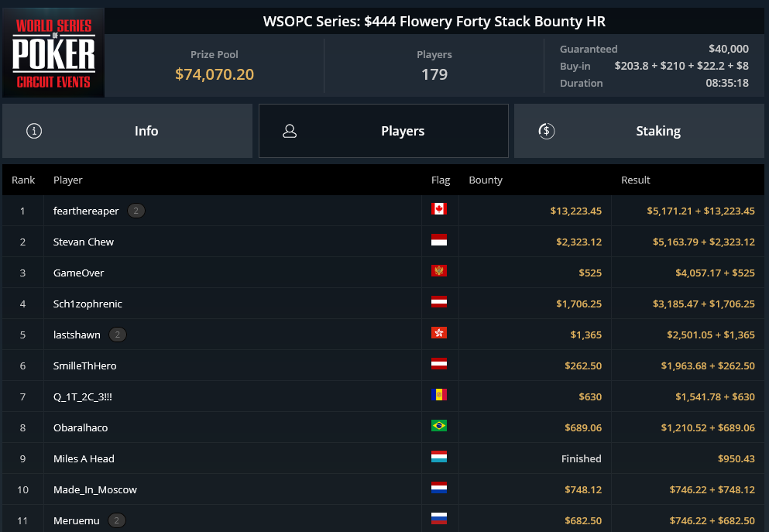Open player Stevan Chew

(x=84, y=242)
